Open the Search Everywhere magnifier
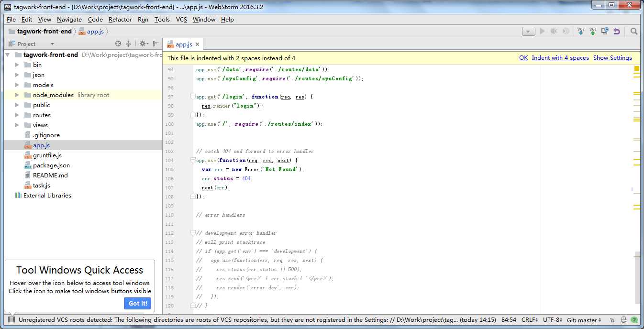644x329 pixels. tap(634, 31)
